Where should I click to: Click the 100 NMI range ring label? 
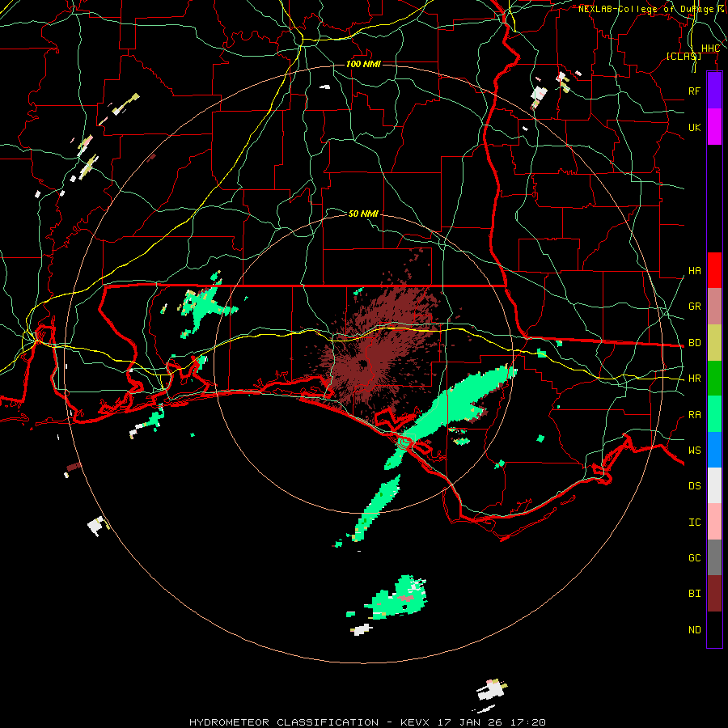pos(363,64)
